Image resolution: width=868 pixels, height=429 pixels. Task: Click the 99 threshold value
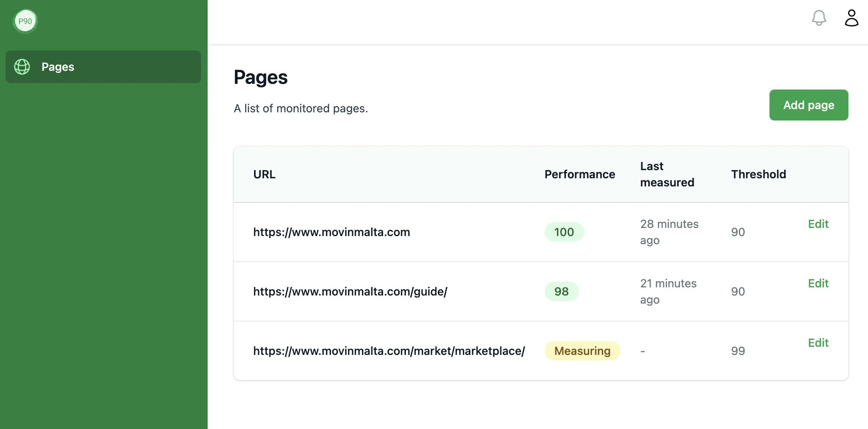pyautogui.click(x=738, y=351)
